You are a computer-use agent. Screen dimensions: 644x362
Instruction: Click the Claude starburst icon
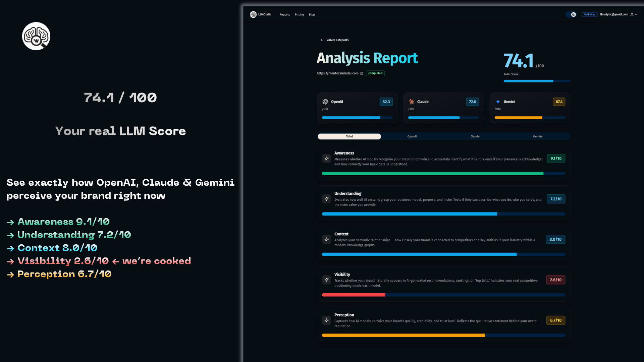point(412,102)
